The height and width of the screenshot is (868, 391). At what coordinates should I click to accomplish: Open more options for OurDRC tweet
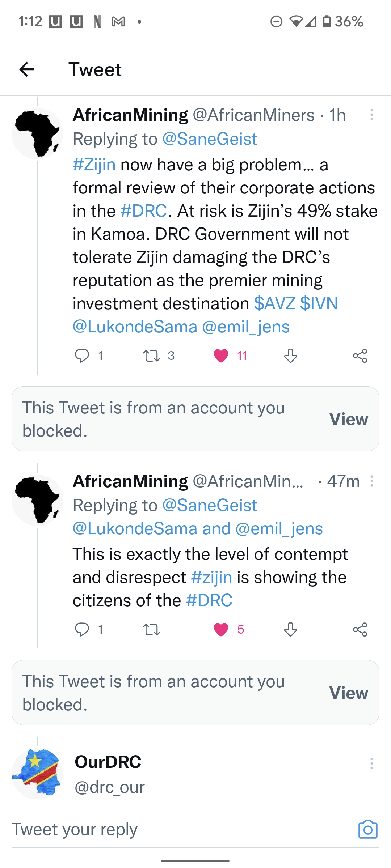coord(371,763)
